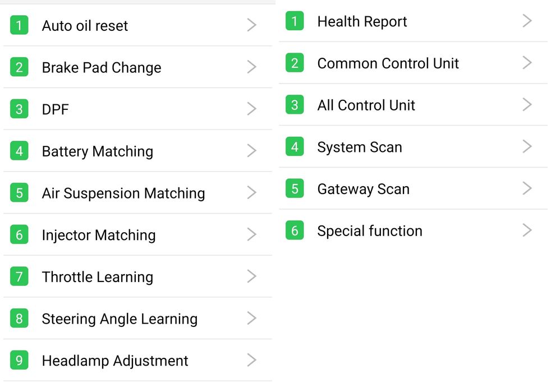Tap the number 5 badge for Air Suspension Matching
551x392 pixels.
tap(19, 193)
